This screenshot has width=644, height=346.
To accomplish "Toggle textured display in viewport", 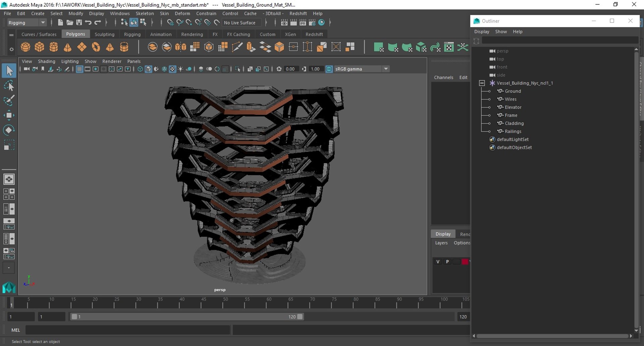I will [x=172, y=69].
